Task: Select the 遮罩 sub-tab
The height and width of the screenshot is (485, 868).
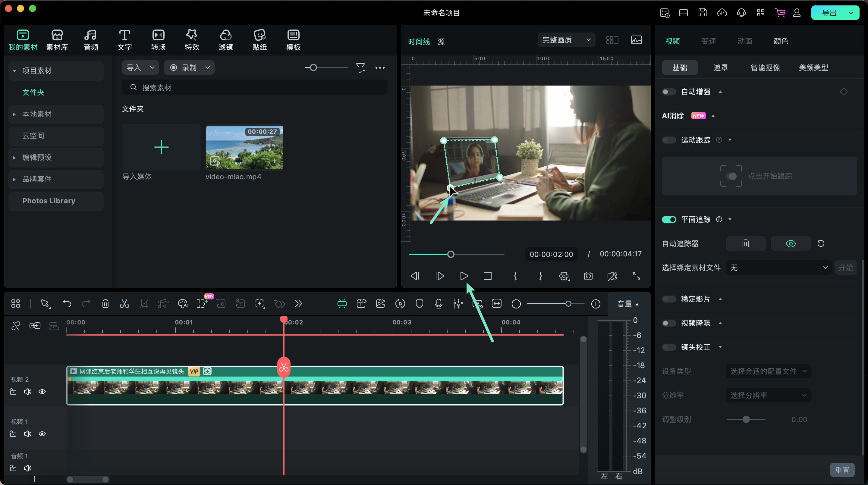Action: tap(720, 68)
